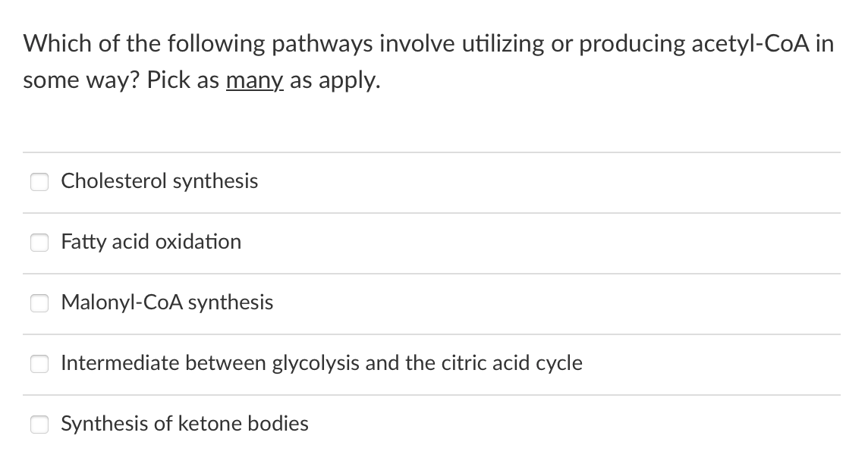This screenshot has width=868, height=464.
Task: Check the Fatty acid oxidation checkbox
Action: click(x=39, y=242)
